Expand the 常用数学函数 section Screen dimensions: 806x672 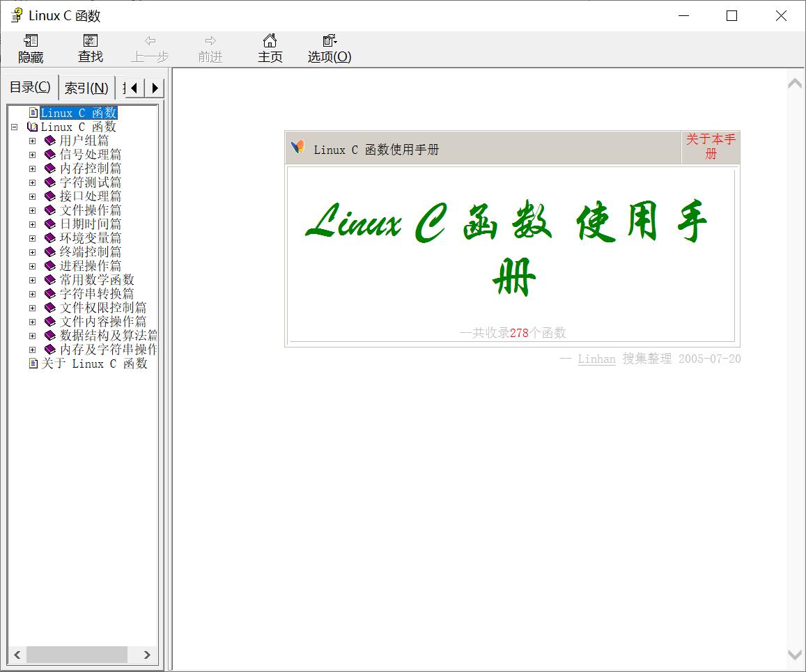click(x=32, y=279)
